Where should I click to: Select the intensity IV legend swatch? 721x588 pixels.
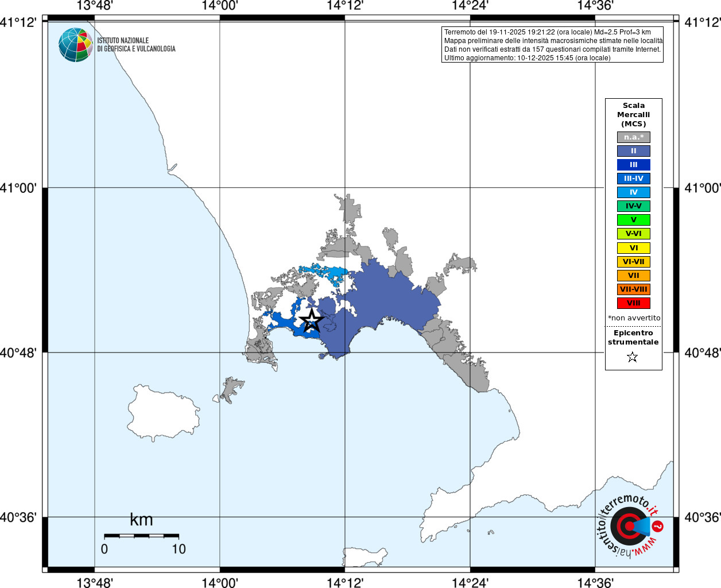pos(634,192)
